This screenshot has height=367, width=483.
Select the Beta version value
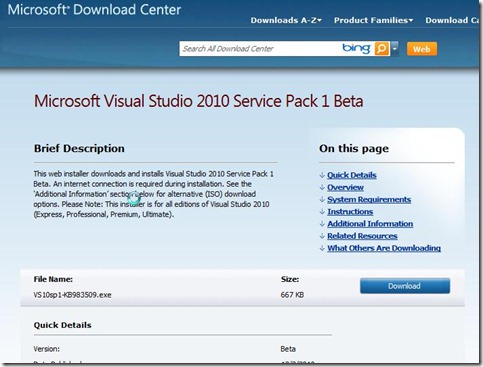pyautogui.click(x=288, y=349)
